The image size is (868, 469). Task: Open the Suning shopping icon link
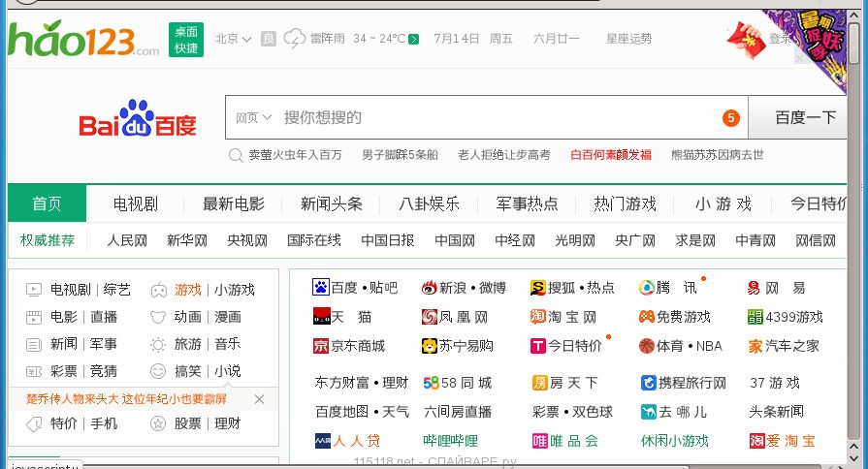(x=430, y=346)
